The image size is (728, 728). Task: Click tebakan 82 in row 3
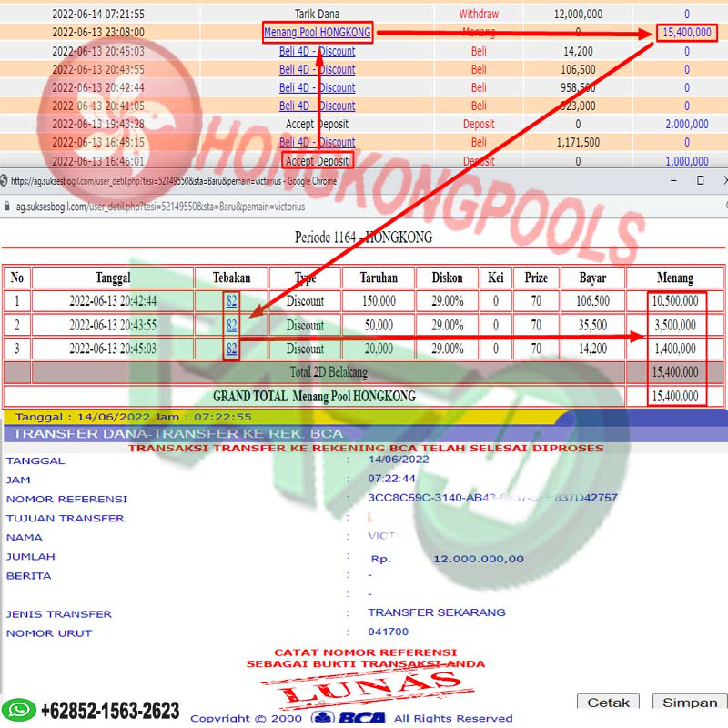click(232, 349)
